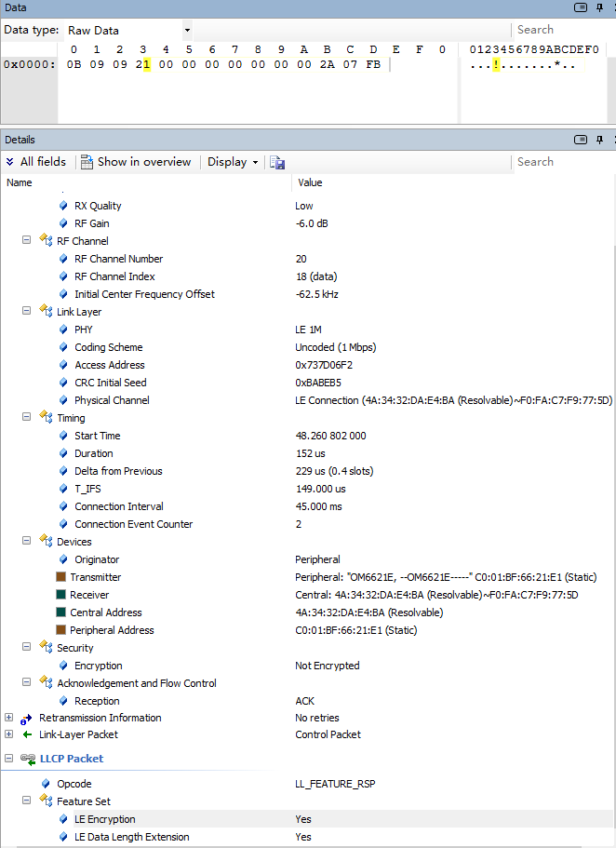
Task: Select highlighted hex byte 21
Action: pyautogui.click(x=142, y=64)
